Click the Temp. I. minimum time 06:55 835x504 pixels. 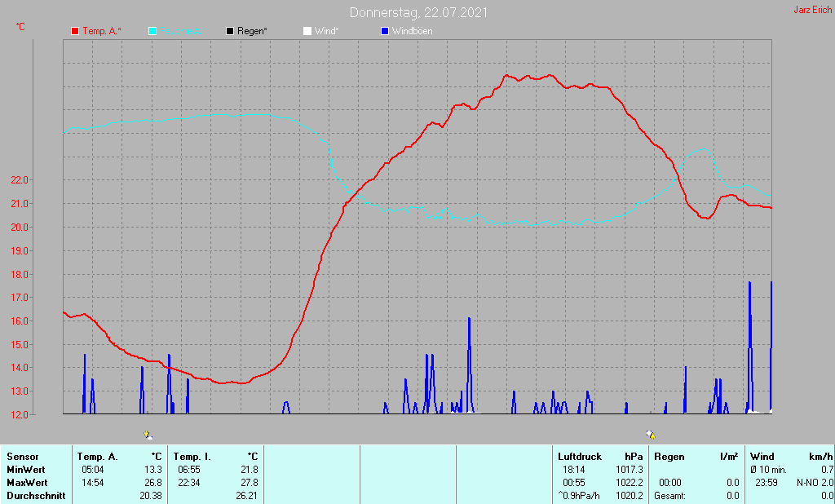click(x=189, y=470)
